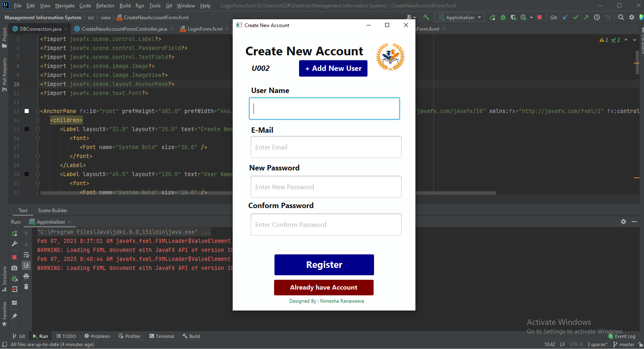
Task: Click the Add New User button
Action: 333,68
